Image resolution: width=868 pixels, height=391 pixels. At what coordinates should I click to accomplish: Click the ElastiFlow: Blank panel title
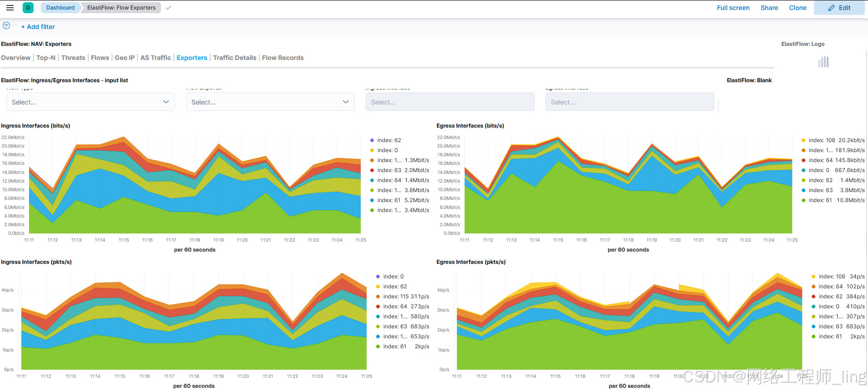(x=749, y=80)
